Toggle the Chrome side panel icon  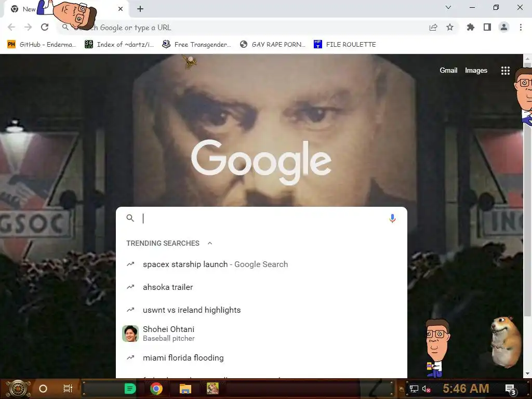[487, 27]
